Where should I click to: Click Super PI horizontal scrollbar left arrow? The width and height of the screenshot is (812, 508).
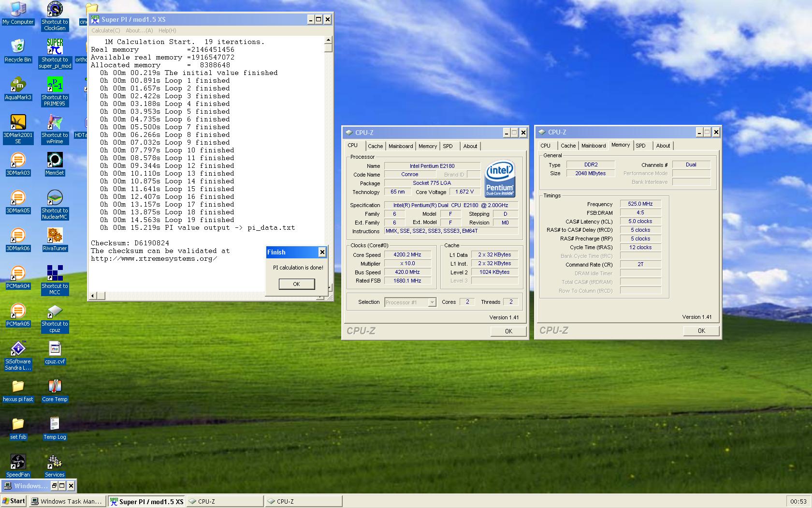(x=93, y=296)
